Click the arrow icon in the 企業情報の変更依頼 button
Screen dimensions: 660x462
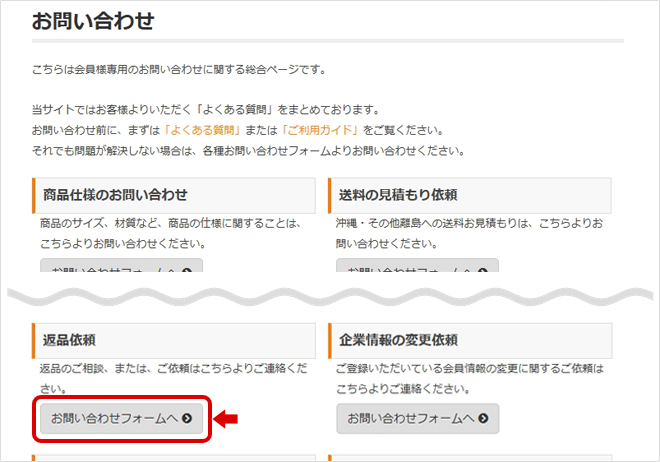tap(483, 419)
